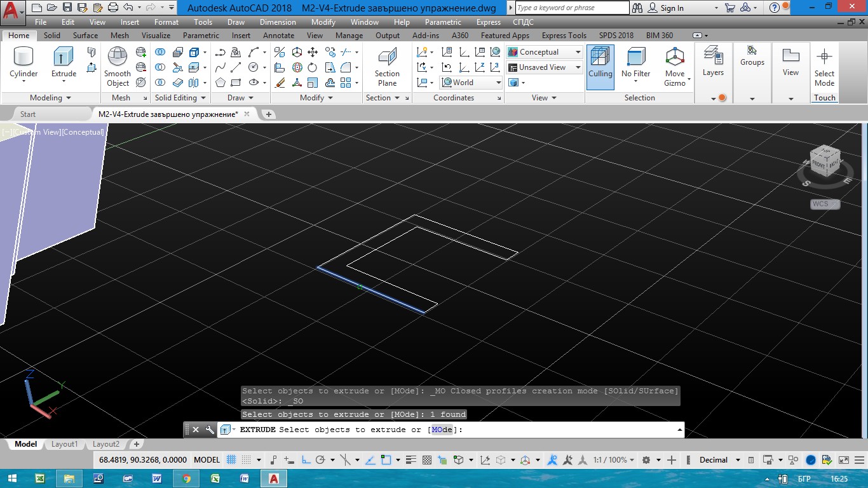Viewport: 868px width, 488px height.
Task: Click the MODEL space button in status bar
Action: coord(207,460)
